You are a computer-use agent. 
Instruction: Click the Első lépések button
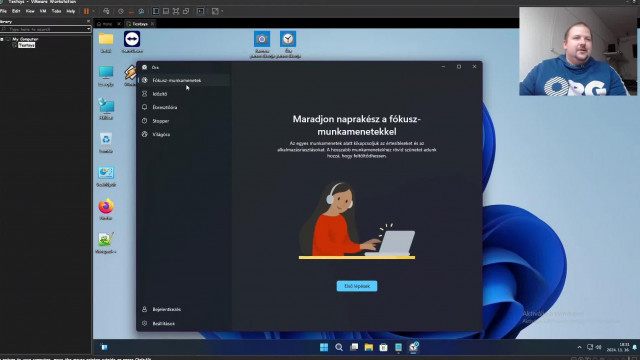tap(357, 286)
